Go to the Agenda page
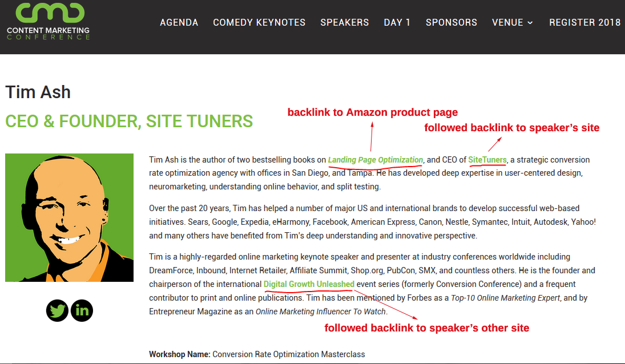 pos(179,23)
